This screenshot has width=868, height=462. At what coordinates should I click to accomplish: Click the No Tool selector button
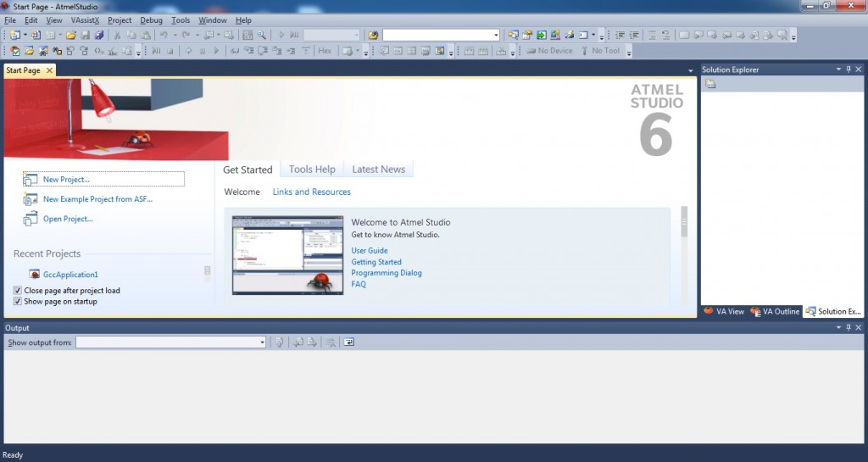click(x=605, y=51)
